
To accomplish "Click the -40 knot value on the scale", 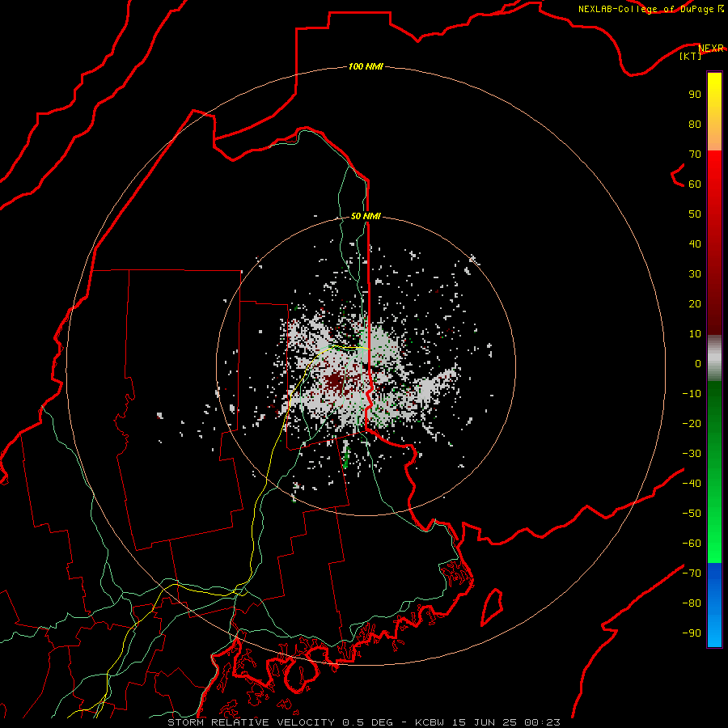I will [692, 484].
